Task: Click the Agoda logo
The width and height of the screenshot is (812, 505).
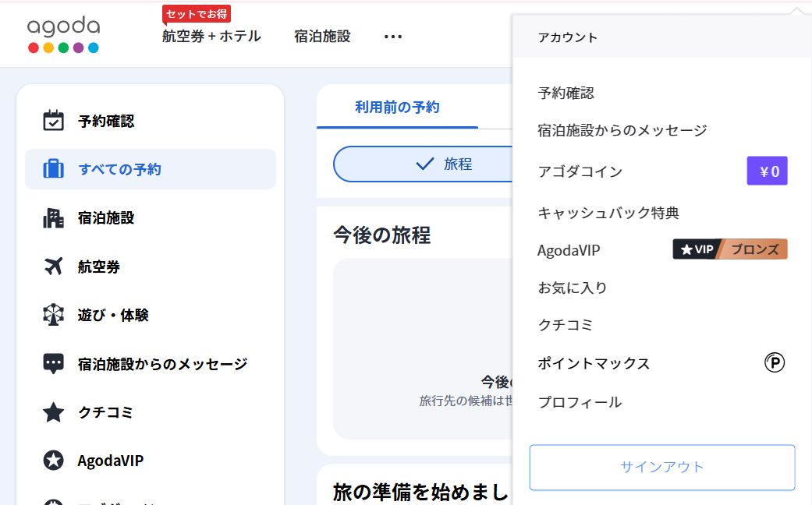Action: point(63,35)
